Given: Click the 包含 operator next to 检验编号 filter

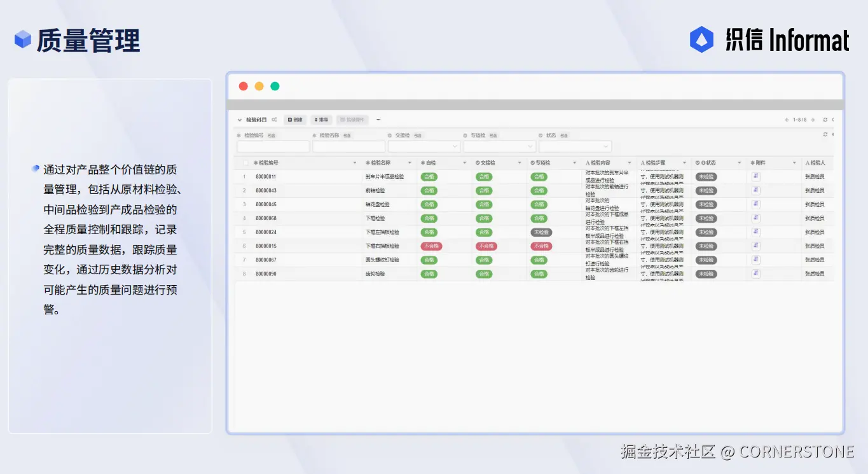Looking at the screenshot, I should (272, 136).
